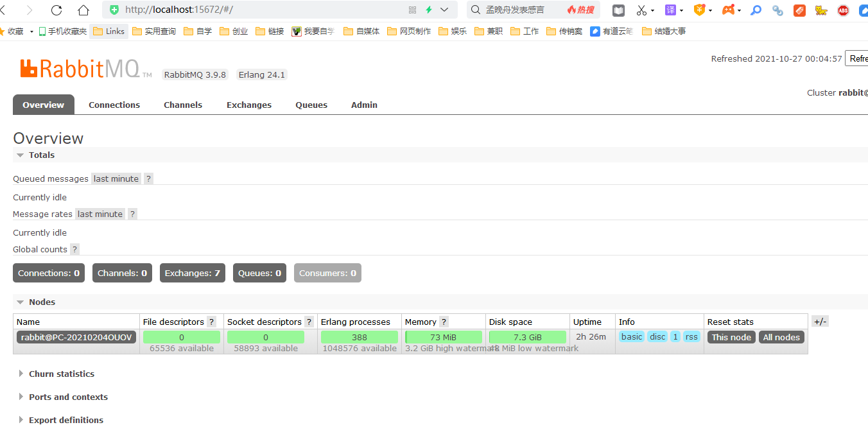The height and width of the screenshot is (425, 868).
Task: Open node rabbit@PC-20210204OUOV details
Action: [x=76, y=337]
